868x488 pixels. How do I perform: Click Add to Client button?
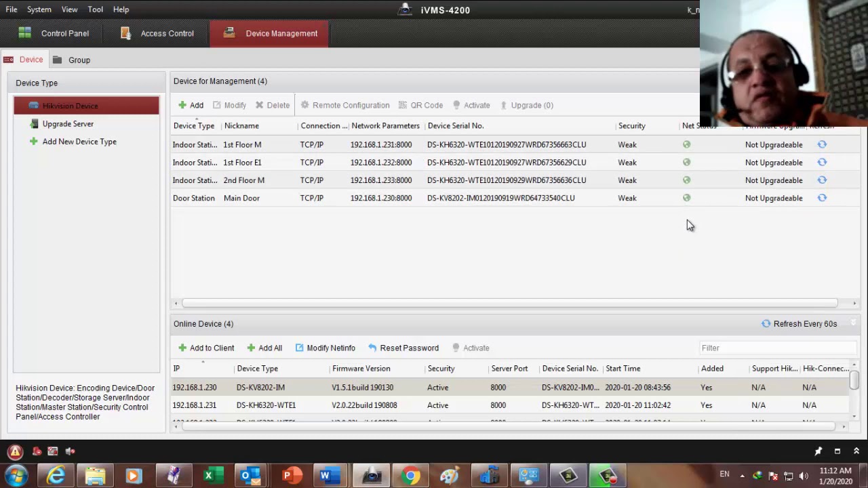(206, 348)
